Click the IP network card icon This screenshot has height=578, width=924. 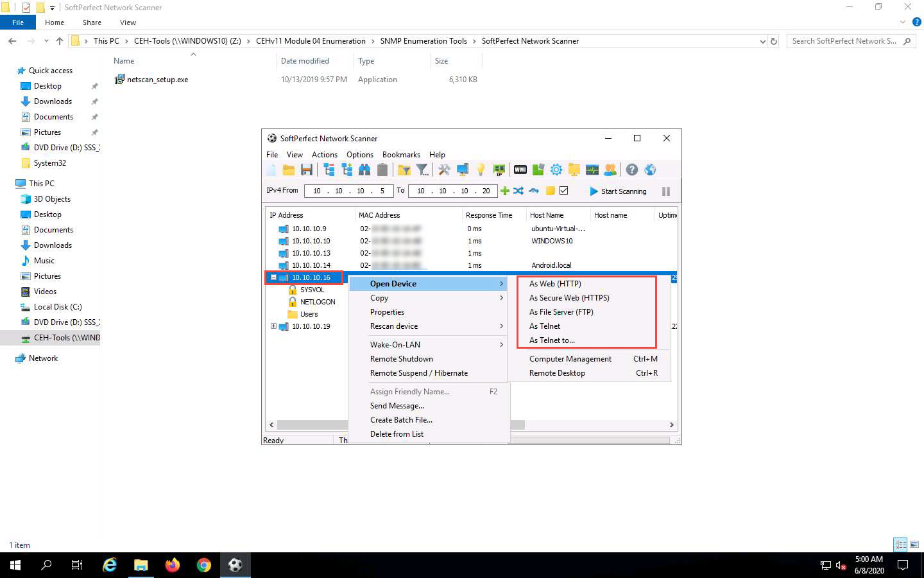499,170
